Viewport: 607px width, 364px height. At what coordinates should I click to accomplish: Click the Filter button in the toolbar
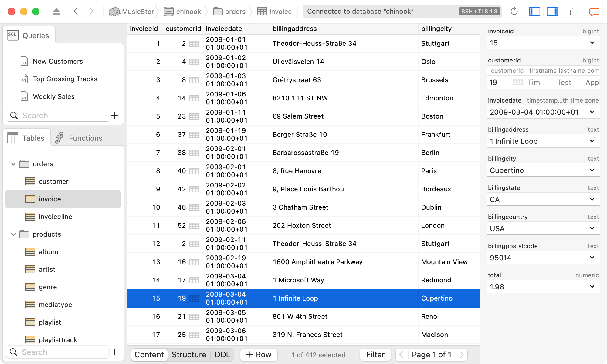(374, 355)
